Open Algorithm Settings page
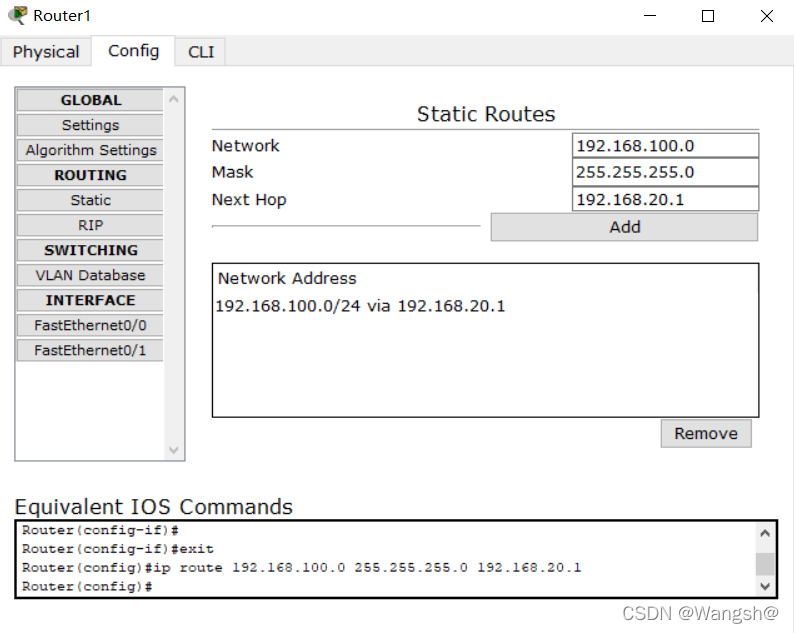The width and height of the screenshot is (794, 633). 90,150
